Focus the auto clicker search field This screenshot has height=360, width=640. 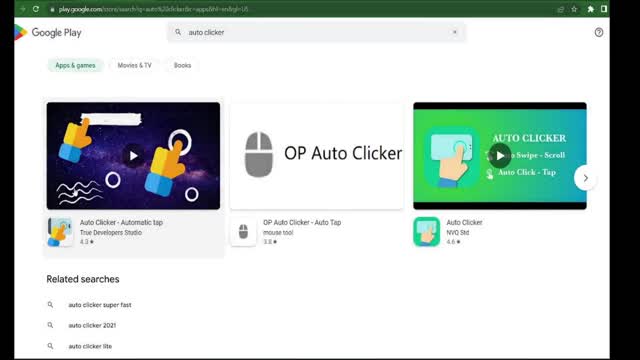click(x=316, y=32)
